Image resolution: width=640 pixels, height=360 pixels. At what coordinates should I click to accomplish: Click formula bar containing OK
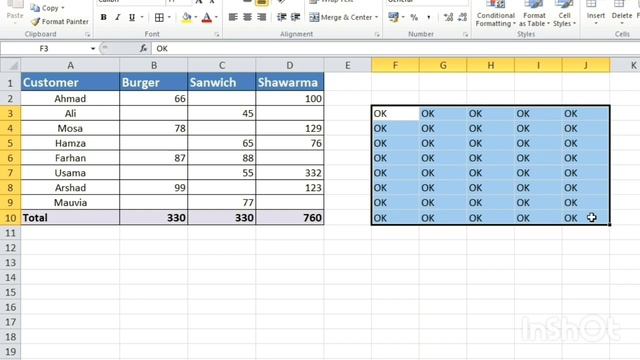(x=395, y=49)
